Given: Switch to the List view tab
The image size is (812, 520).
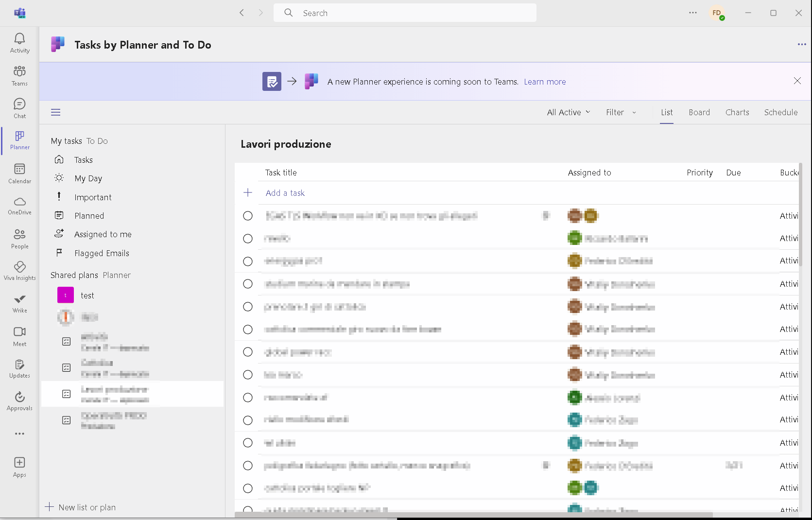Looking at the screenshot, I should click(667, 112).
